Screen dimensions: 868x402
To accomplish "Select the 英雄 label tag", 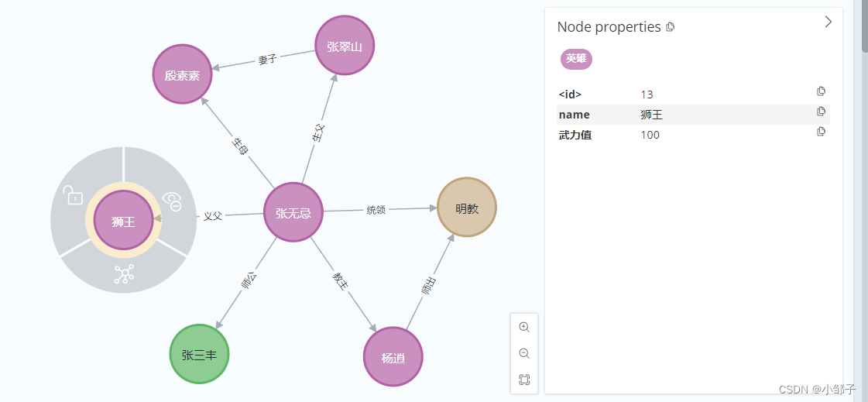I will (x=576, y=58).
